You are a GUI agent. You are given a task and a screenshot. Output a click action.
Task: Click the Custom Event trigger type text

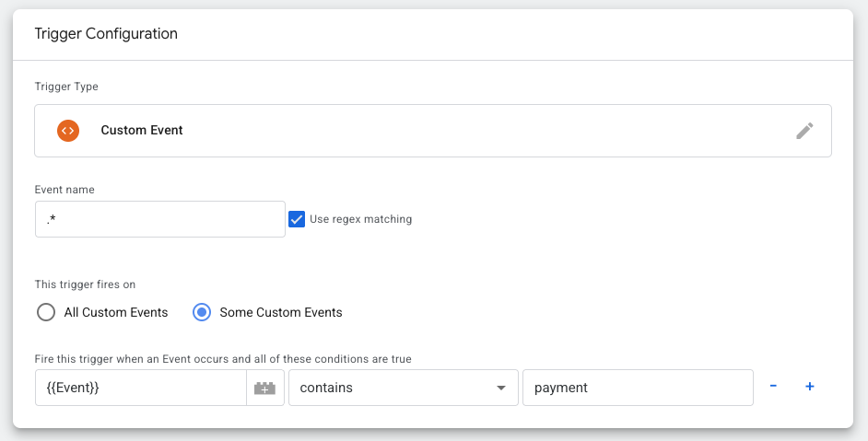click(x=142, y=131)
